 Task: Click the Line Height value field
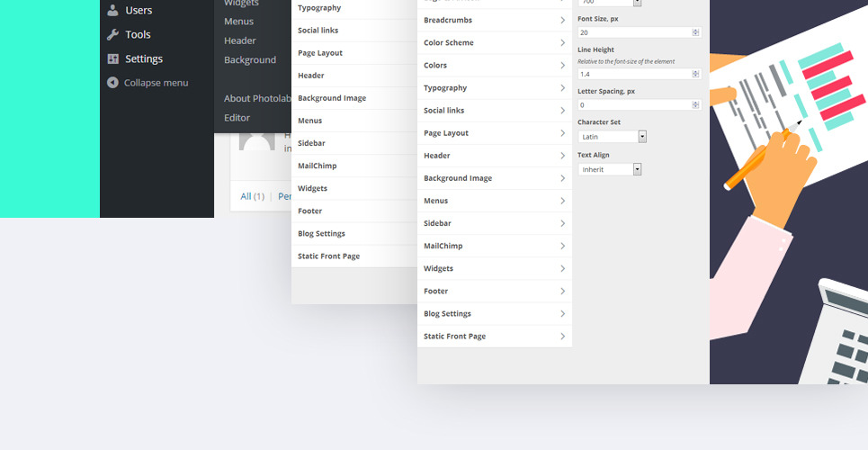point(633,74)
